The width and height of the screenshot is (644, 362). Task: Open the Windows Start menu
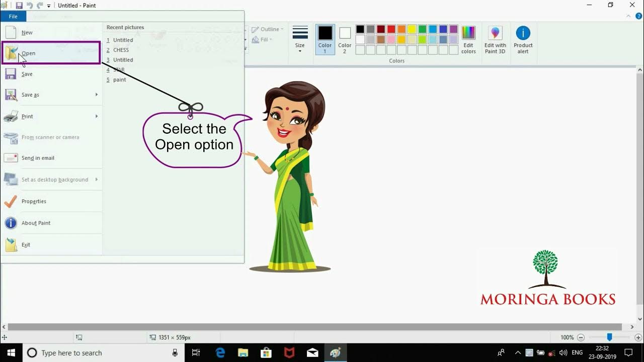(11, 352)
